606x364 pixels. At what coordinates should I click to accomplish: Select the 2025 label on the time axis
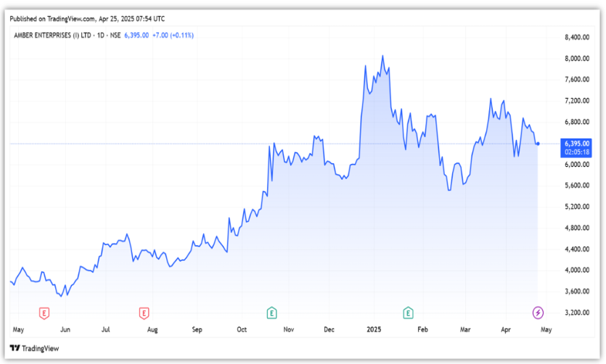374,329
